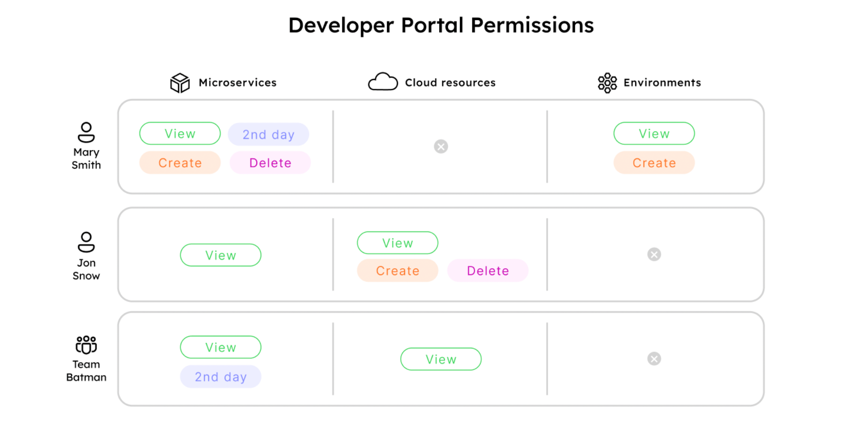Viewport: 868px width, 429px height.
Task: Click Team Batman's 2nd day pill
Action: 221,377
